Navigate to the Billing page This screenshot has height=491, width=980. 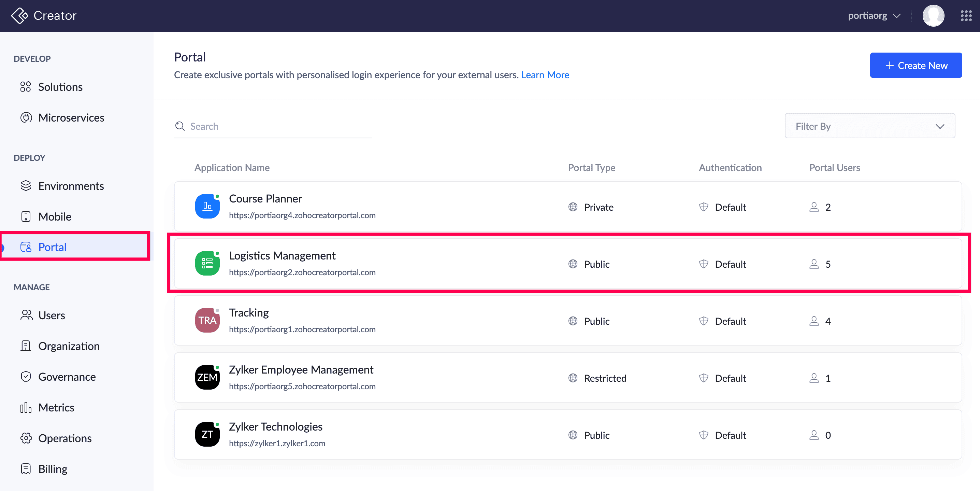53,468
